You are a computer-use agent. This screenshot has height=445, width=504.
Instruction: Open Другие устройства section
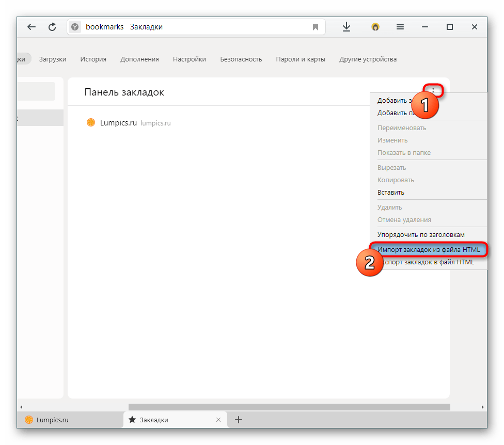[368, 59]
